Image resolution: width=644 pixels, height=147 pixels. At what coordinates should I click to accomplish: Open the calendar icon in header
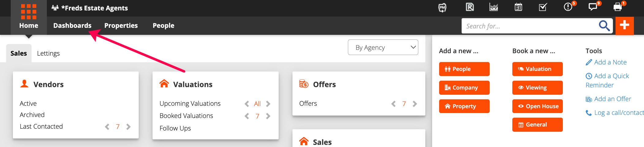click(518, 7)
